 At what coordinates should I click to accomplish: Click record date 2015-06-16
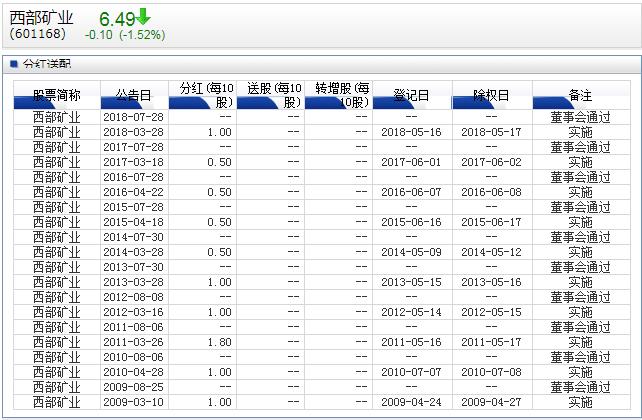tap(411, 222)
